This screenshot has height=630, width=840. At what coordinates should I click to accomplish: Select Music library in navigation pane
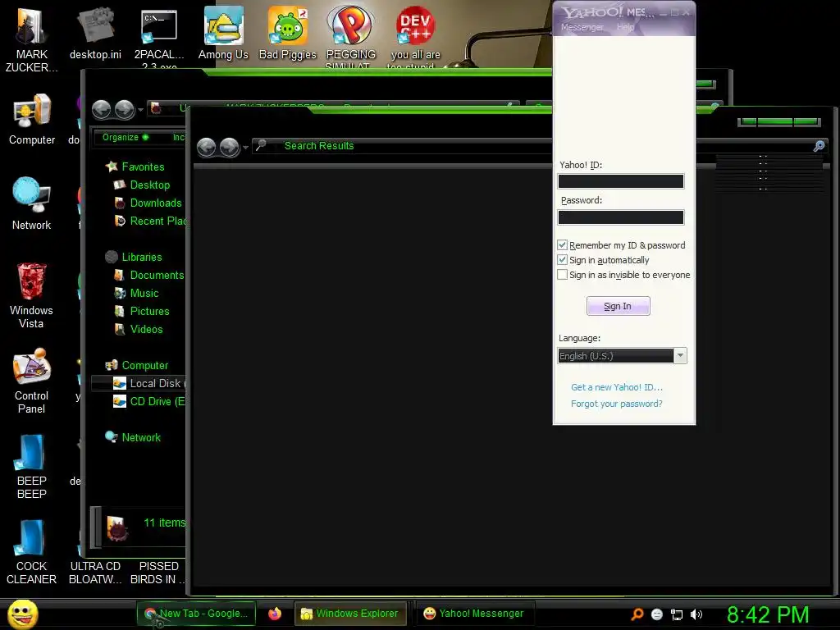pyautogui.click(x=144, y=294)
